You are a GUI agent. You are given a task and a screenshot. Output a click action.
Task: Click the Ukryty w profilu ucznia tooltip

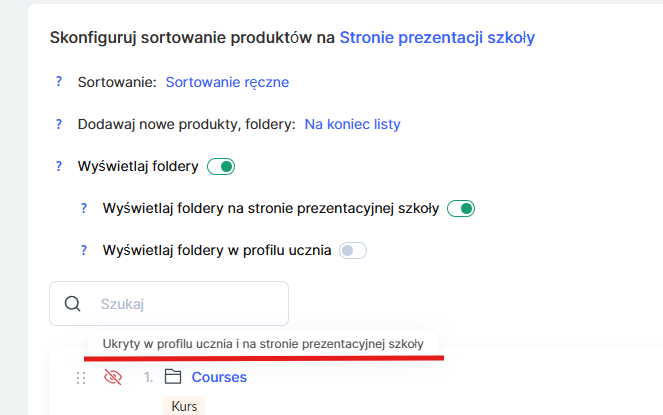click(263, 343)
